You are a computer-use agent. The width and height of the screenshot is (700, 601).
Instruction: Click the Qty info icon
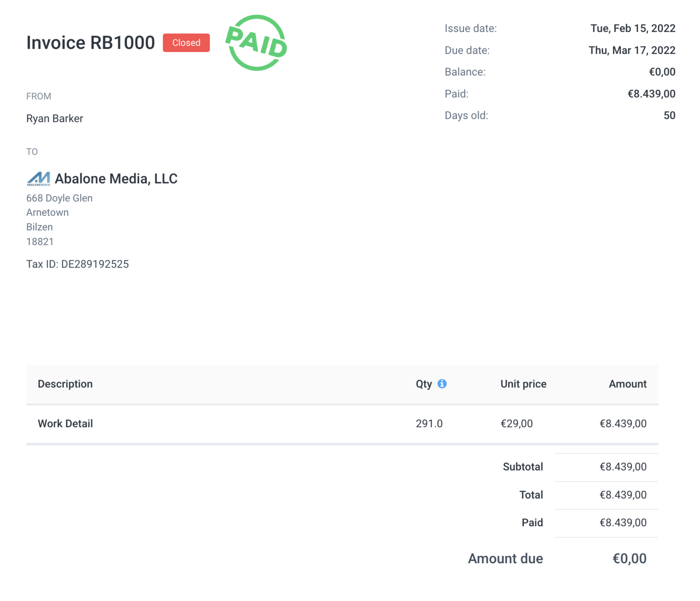point(442,383)
